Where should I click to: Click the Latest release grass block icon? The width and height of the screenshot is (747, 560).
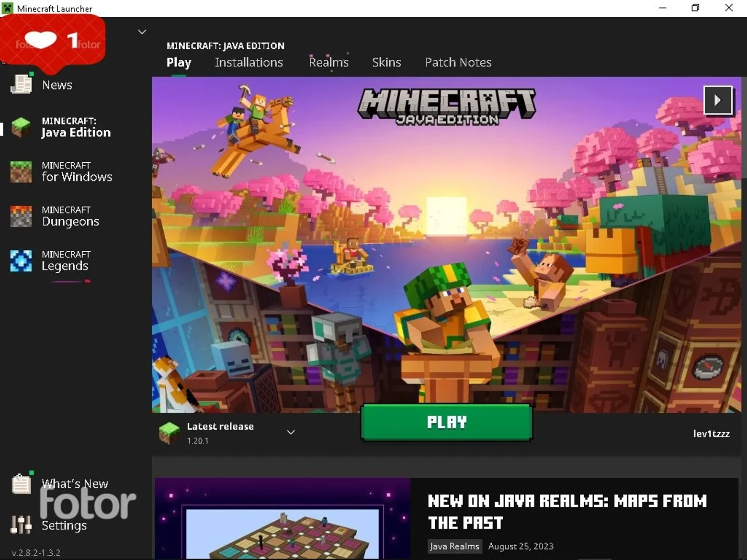click(169, 433)
